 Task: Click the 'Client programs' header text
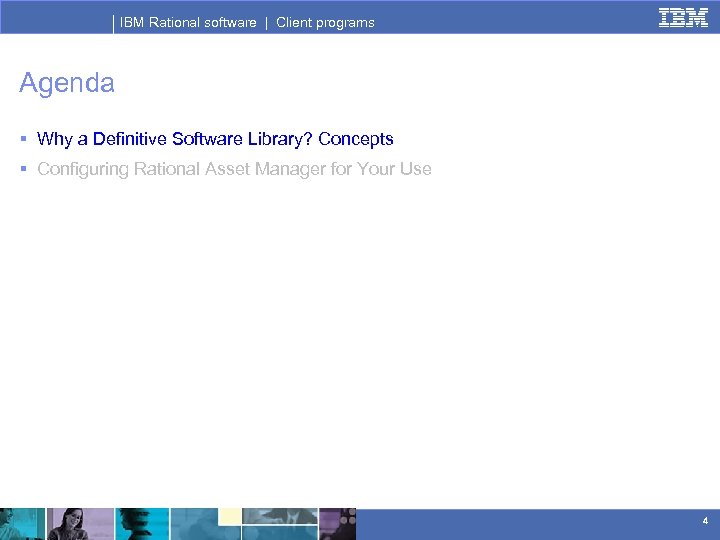(325, 22)
